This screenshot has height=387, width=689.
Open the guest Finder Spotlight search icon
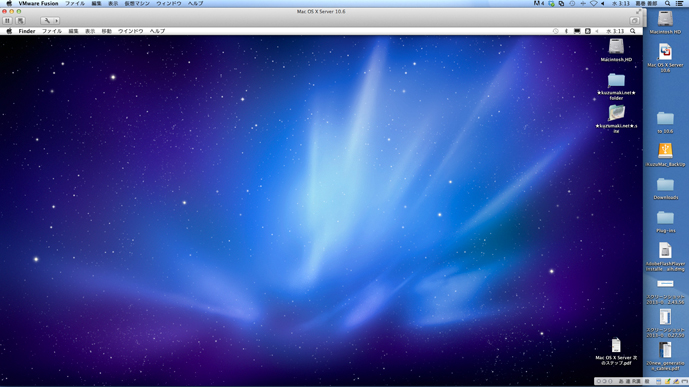click(633, 31)
